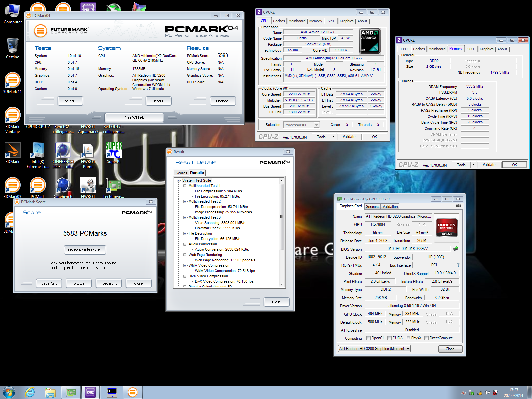Launch the 3DMark Vantage desktop shortcut
This screenshot has width=532, height=399.
(x=13, y=120)
